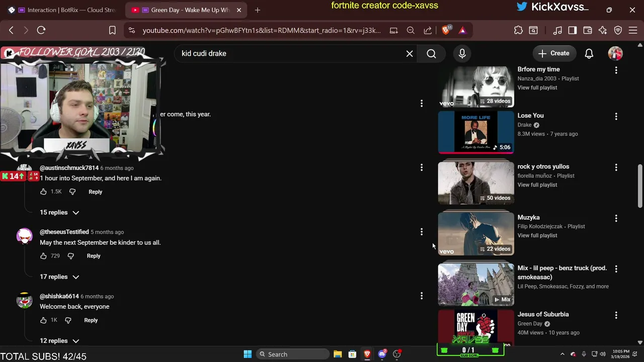Click the YouTube search magnifier button
644x362 pixels.
pos(431,53)
